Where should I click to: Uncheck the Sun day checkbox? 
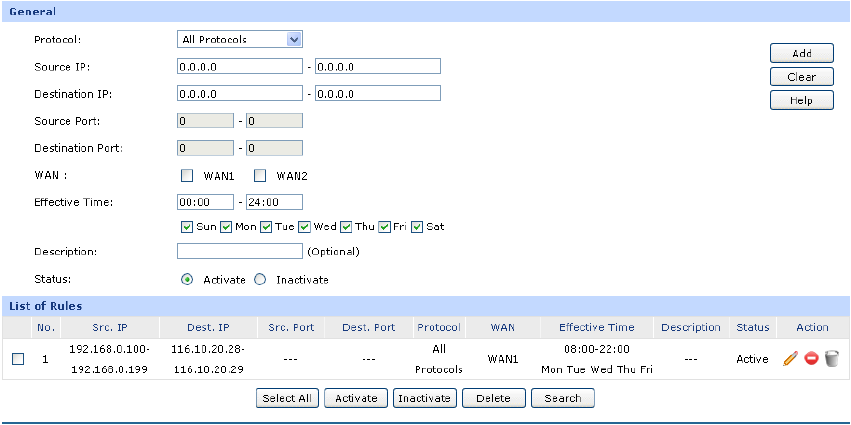(x=186, y=226)
